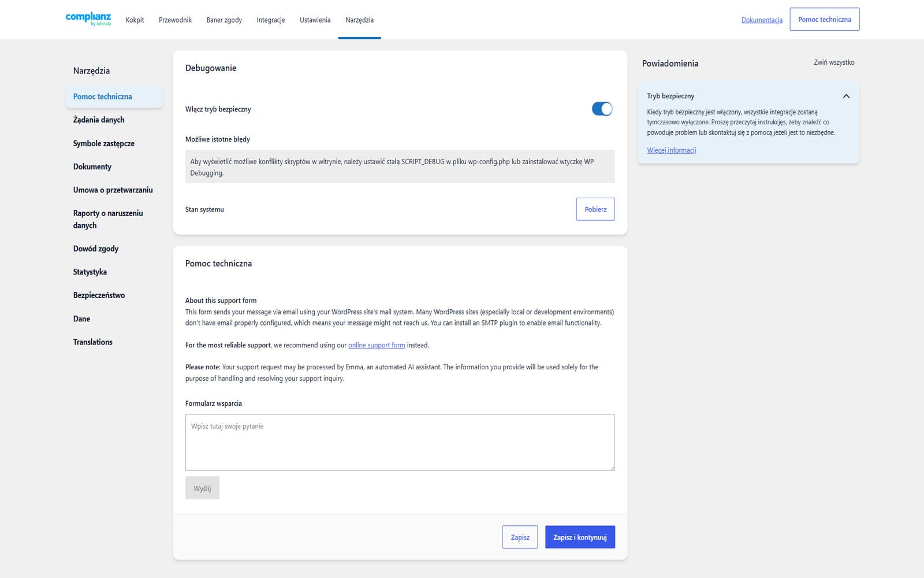Select Dowód zgody in the sidebar
The image size is (924, 578).
[x=95, y=249]
